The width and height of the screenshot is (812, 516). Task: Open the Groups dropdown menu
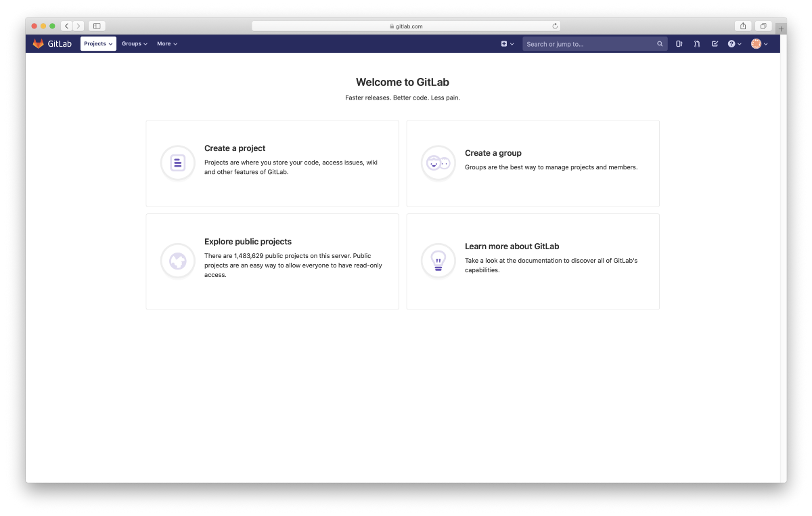point(134,43)
